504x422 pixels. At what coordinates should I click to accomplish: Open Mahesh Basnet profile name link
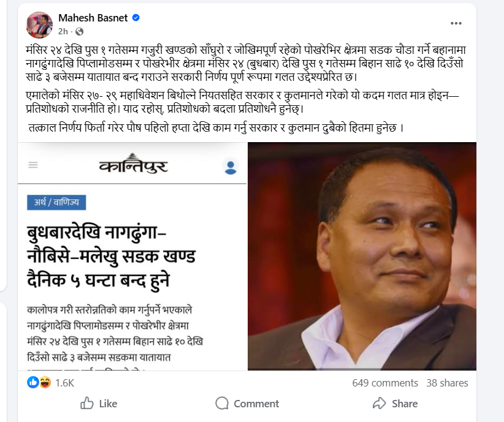coord(93,18)
